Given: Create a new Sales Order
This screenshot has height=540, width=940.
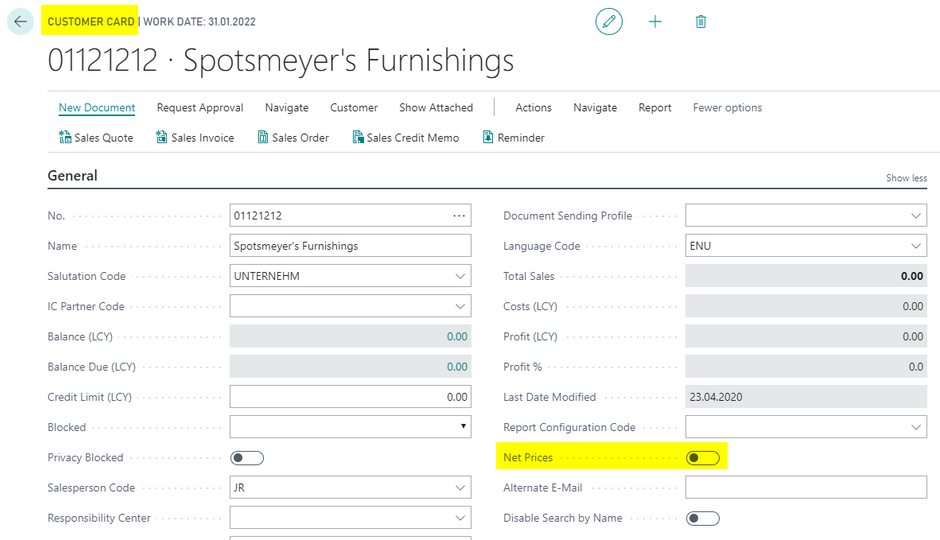Looking at the screenshot, I should 293,138.
